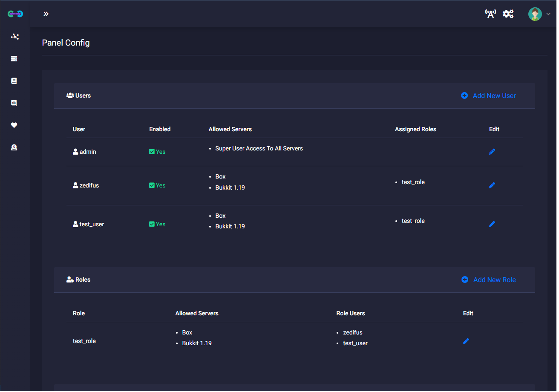
Task: Edit test_role using its pencil icon
Action: coord(466,341)
